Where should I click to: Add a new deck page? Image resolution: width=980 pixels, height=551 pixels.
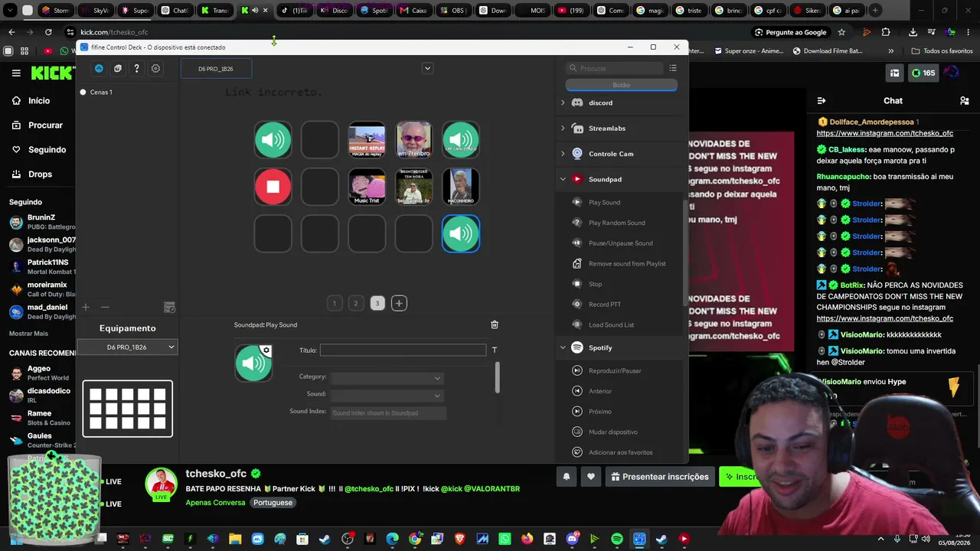tap(399, 303)
